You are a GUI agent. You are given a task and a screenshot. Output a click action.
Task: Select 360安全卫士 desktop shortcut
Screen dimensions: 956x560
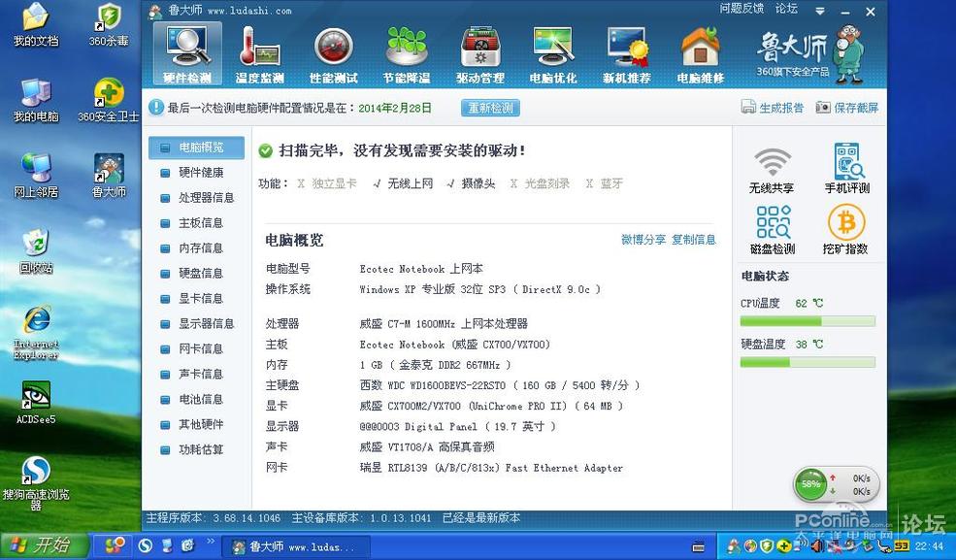point(109,100)
